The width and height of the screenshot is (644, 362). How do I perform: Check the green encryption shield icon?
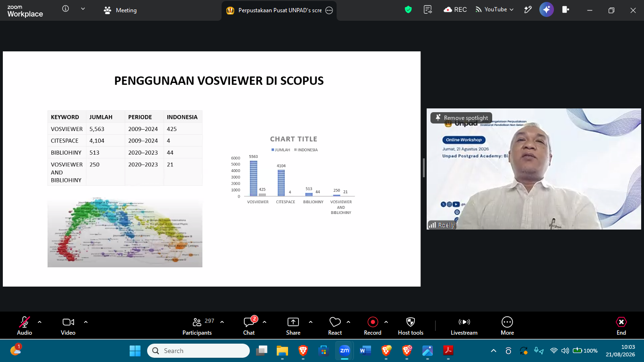(x=408, y=9)
